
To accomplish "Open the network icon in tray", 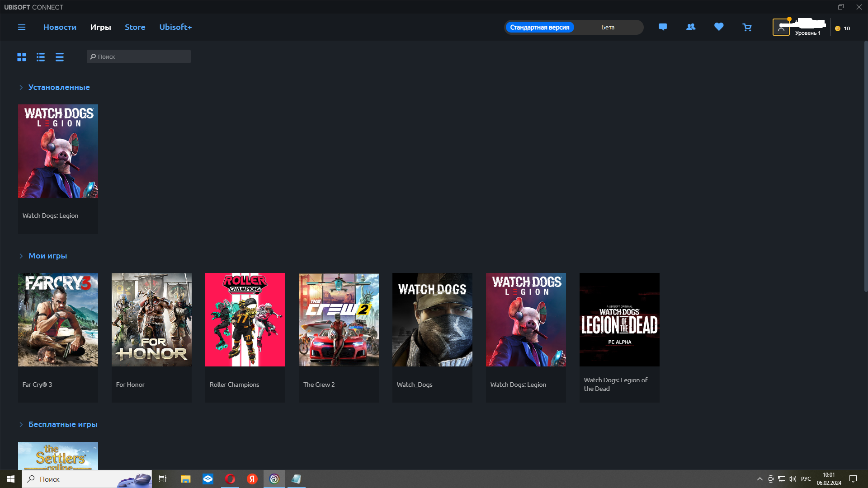I will (782, 479).
